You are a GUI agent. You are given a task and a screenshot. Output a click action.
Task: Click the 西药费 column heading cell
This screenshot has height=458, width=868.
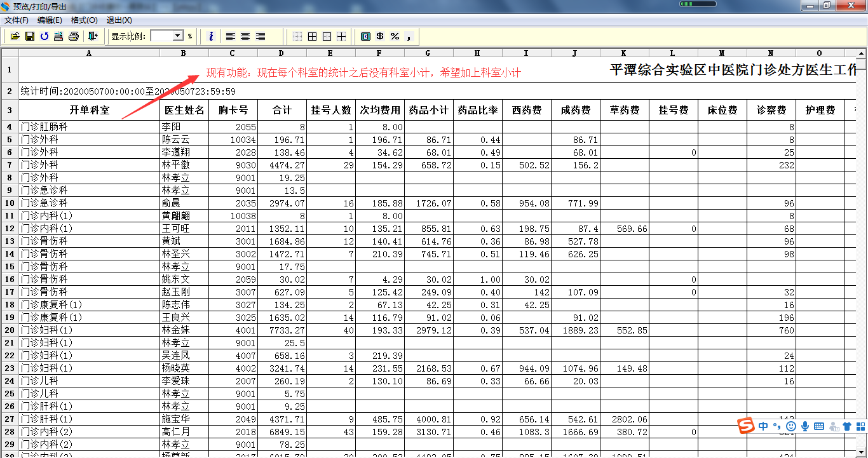coord(527,111)
